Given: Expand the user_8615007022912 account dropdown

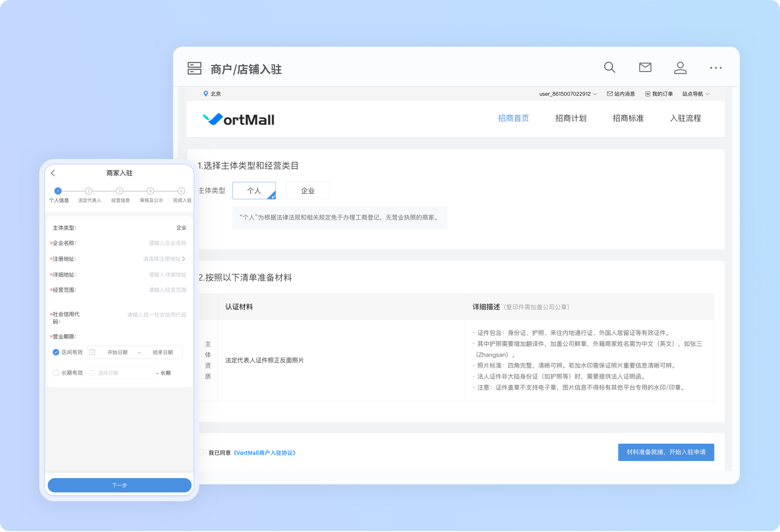Looking at the screenshot, I should 568,94.
